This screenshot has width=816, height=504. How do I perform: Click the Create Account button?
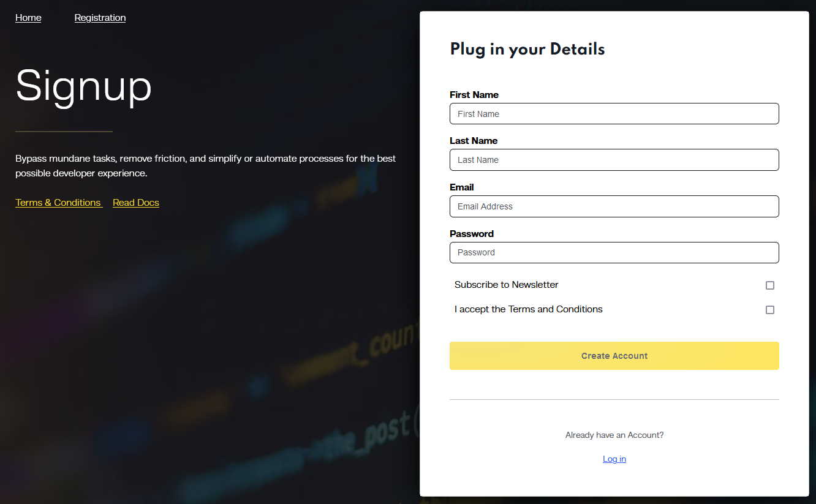(614, 356)
